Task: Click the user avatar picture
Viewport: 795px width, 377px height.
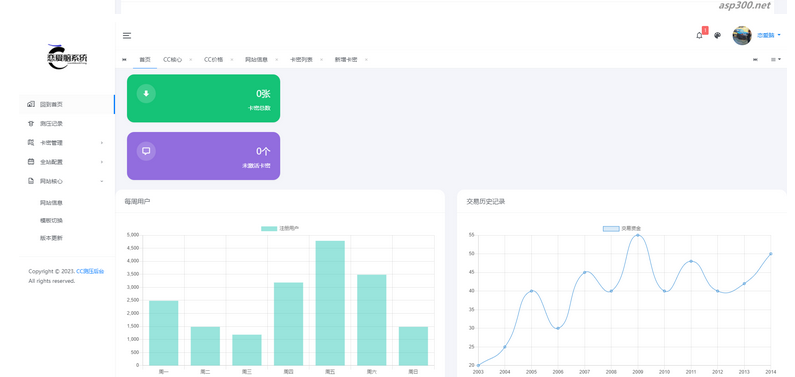Action: pos(742,35)
